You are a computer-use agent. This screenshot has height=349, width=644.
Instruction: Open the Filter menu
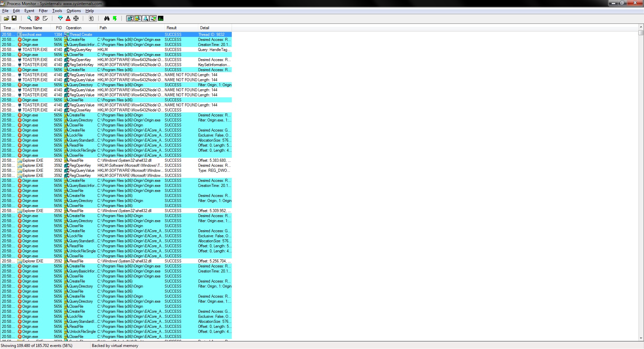(x=43, y=11)
